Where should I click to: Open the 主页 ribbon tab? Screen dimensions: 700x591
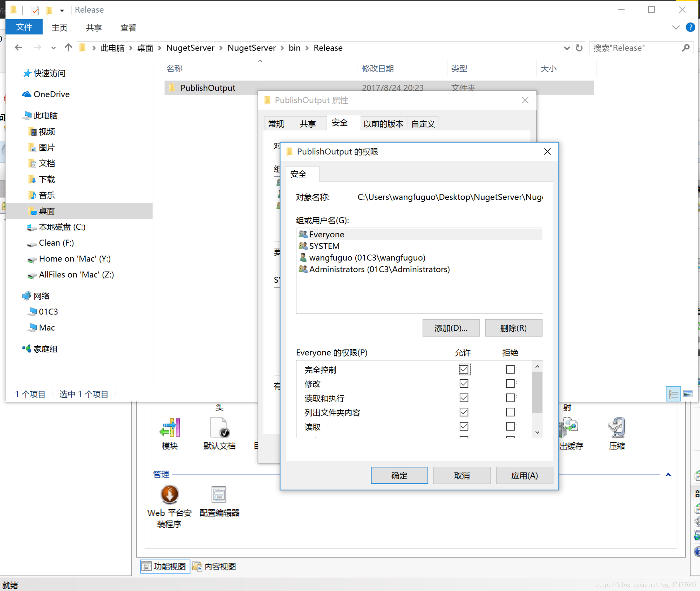click(x=60, y=28)
